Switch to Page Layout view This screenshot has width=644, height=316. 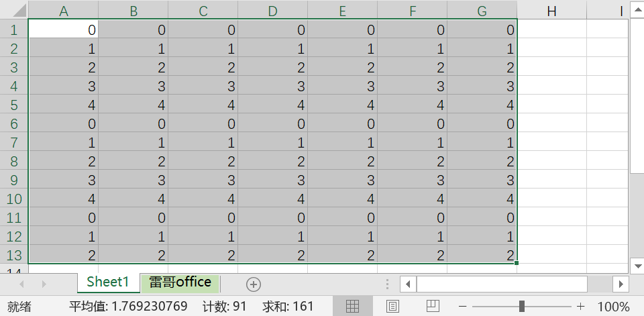[x=392, y=306]
